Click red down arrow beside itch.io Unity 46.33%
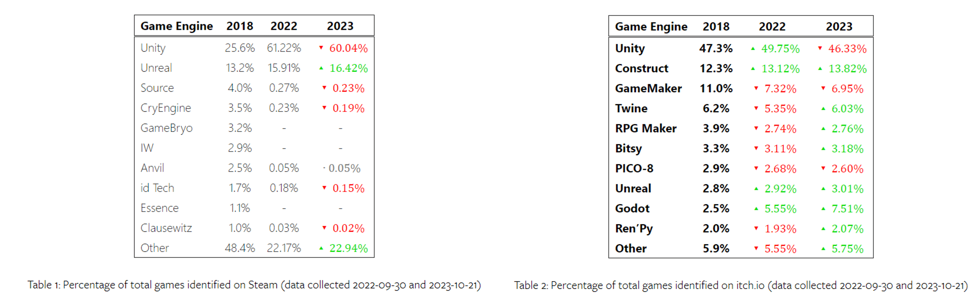This screenshot has width=980, height=299. (820, 48)
